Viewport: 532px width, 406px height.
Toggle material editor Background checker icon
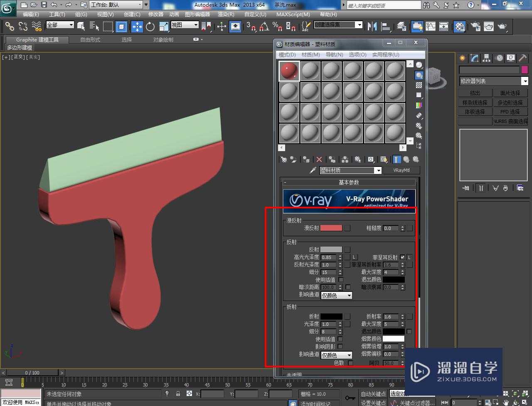click(419, 85)
